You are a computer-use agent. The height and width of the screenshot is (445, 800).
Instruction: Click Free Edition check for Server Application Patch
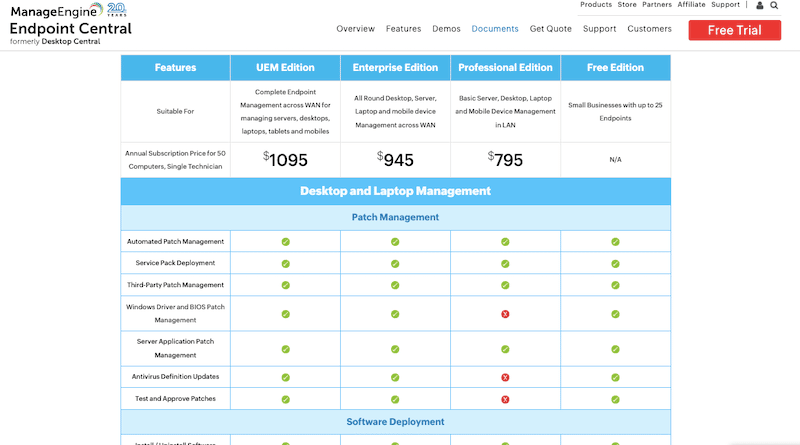[x=615, y=350]
